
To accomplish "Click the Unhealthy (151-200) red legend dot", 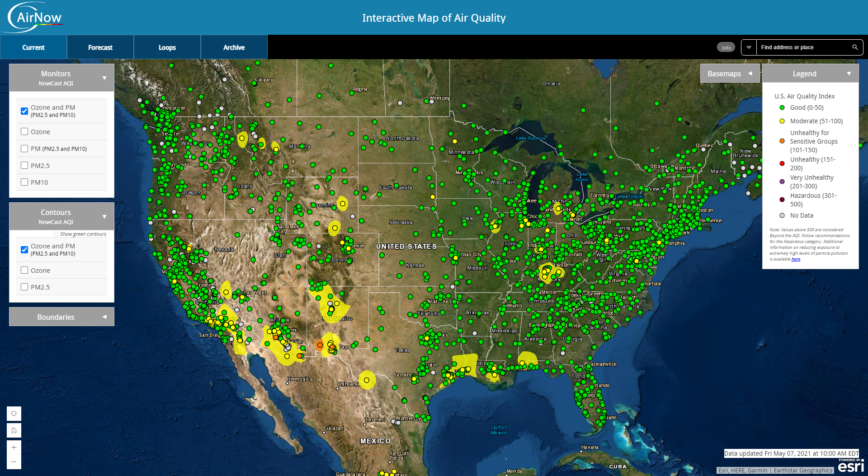I will [x=782, y=163].
